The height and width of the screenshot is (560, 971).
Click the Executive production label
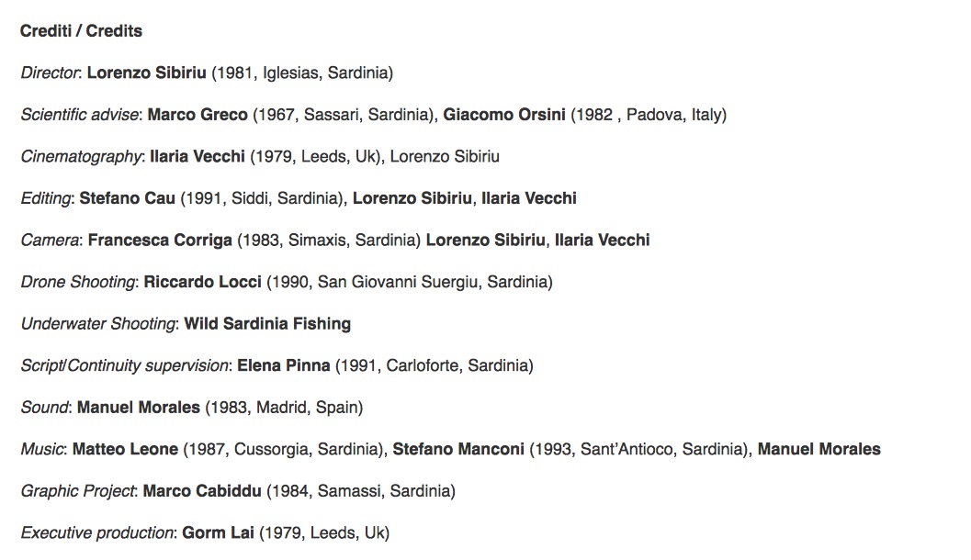97,532
